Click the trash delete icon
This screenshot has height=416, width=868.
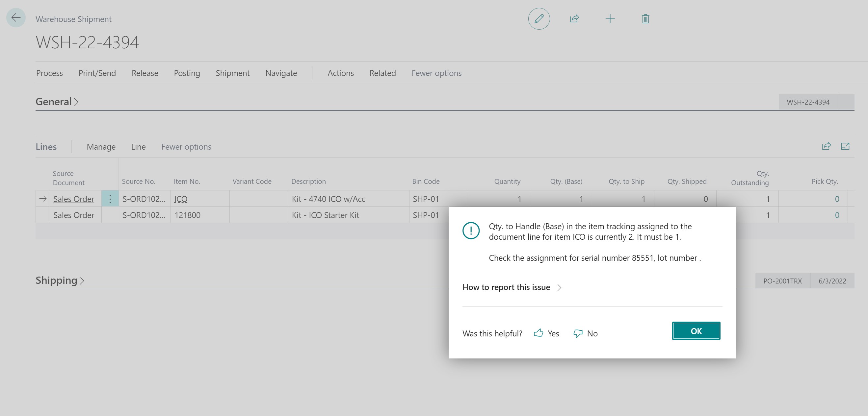(x=645, y=19)
